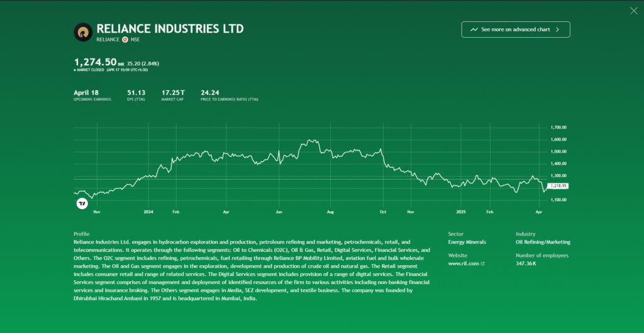Image resolution: width=644 pixels, height=333 pixels.
Task: Open See more on advanced chart
Action: [516, 30]
